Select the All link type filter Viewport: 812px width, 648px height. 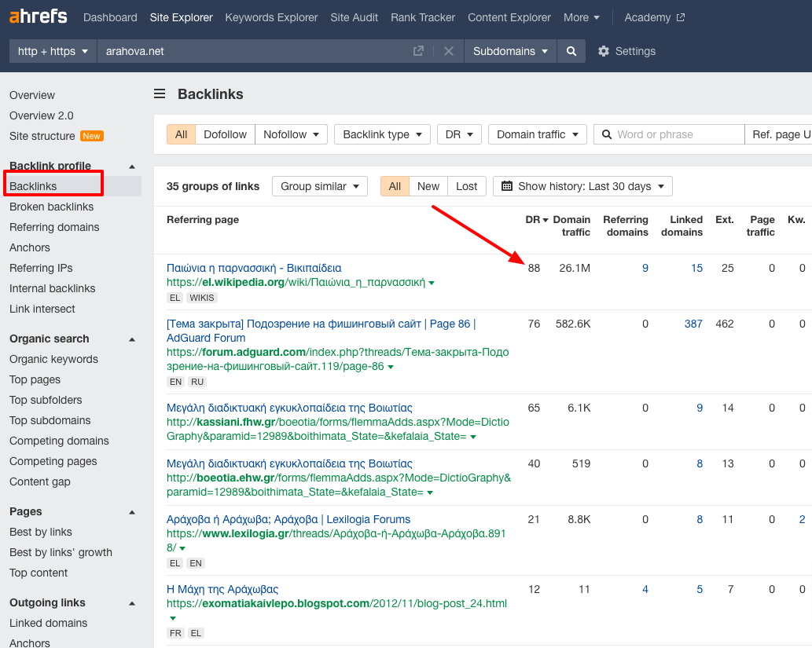click(x=181, y=134)
